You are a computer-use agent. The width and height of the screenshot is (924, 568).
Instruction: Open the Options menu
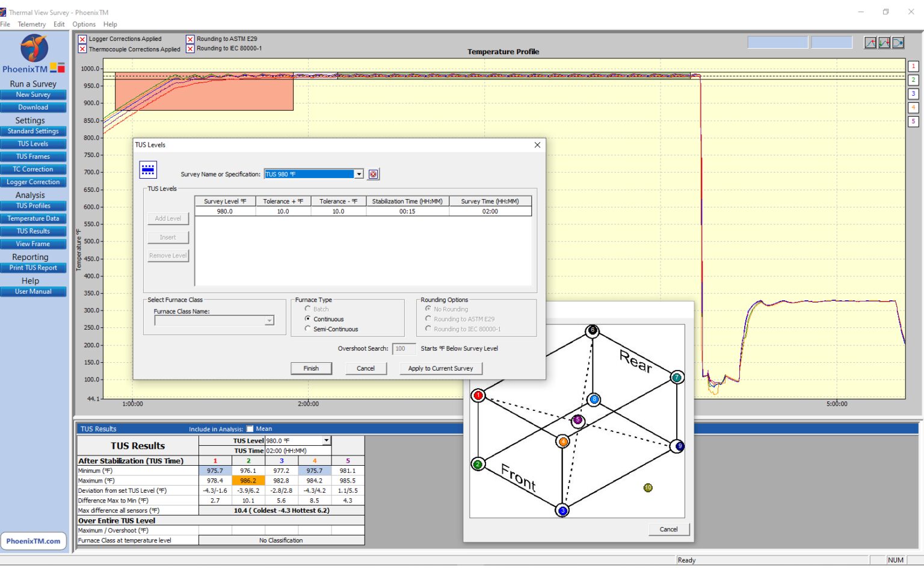(84, 24)
